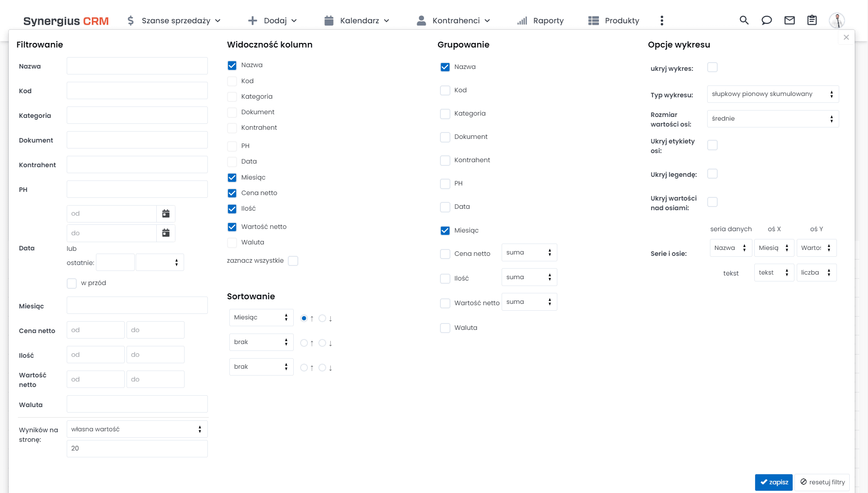This screenshot has width=868, height=493.
Task: Open the user avatar profile
Action: point(836,20)
